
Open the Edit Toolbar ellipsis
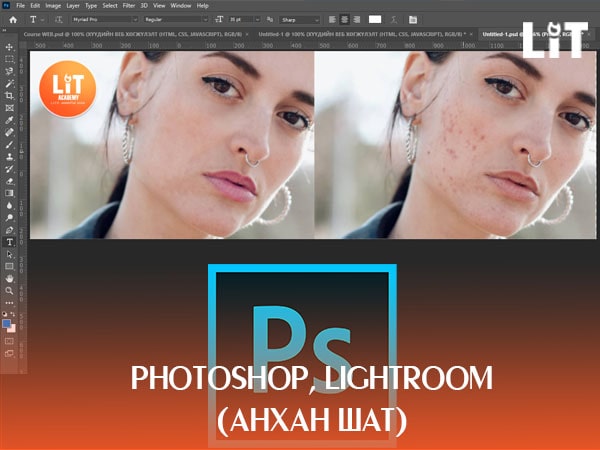point(9,303)
